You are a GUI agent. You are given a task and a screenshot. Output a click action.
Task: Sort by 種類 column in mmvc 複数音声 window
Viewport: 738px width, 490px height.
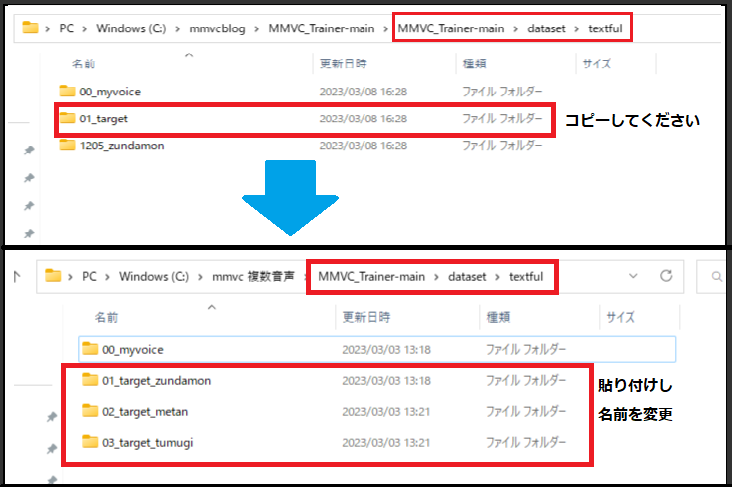(x=498, y=317)
